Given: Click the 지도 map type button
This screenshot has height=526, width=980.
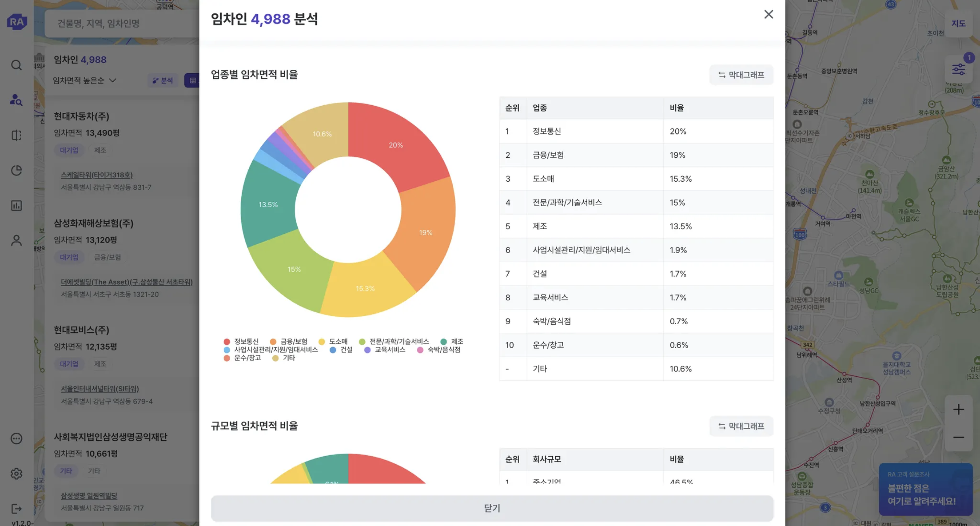Looking at the screenshot, I should coord(958,24).
